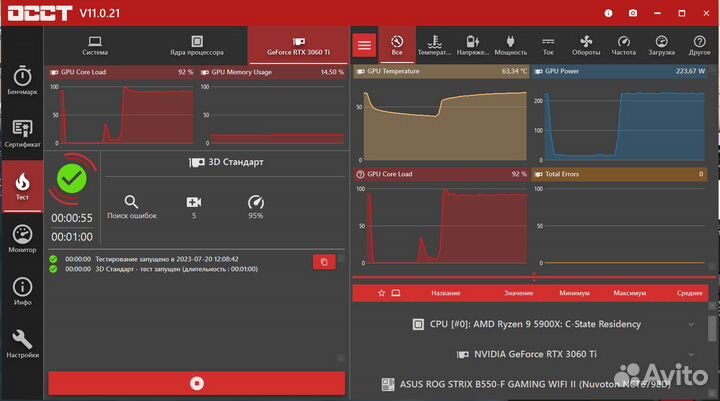Sort sensor table by Среднее column
720x401 pixels.
(689, 293)
